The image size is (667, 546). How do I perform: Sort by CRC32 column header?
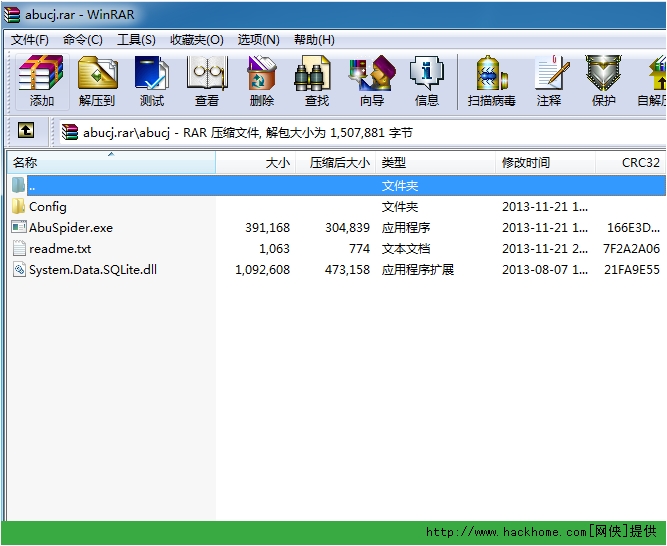pyautogui.click(x=630, y=162)
